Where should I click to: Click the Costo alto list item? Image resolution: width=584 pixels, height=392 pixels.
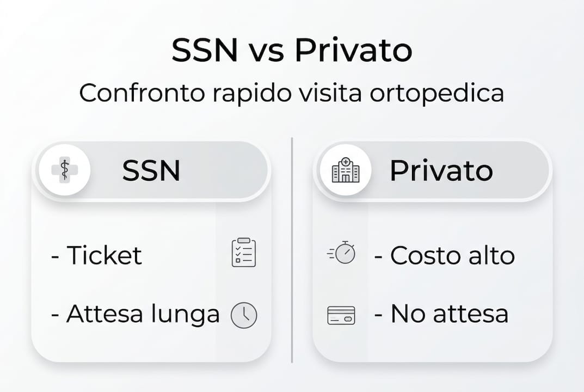point(445,255)
